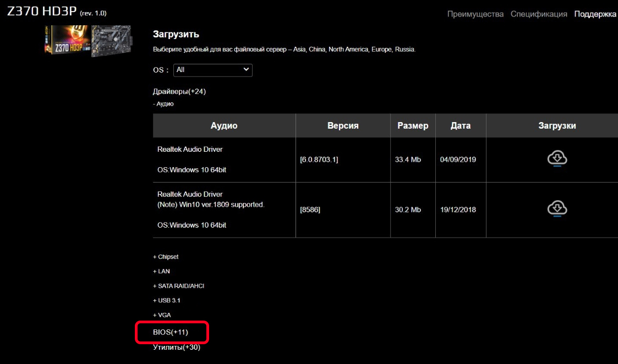Download Realtek Audio Driver version 8586

(x=557, y=209)
